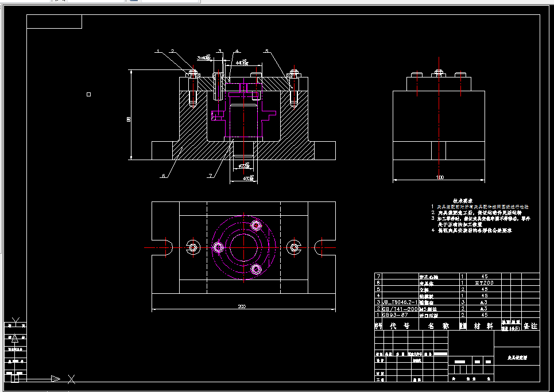Click material A3 in the GB/T41-200 row
This screenshot has height=392, width=554.
coord(484,308)
